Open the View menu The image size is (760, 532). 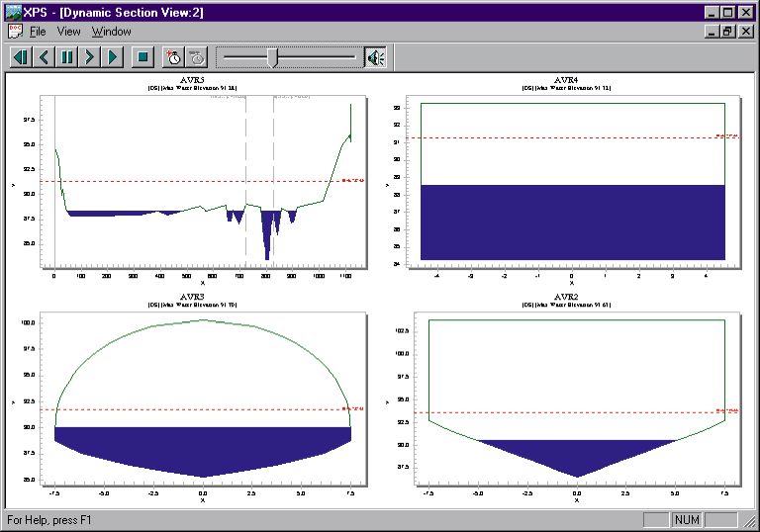[68, 32]
